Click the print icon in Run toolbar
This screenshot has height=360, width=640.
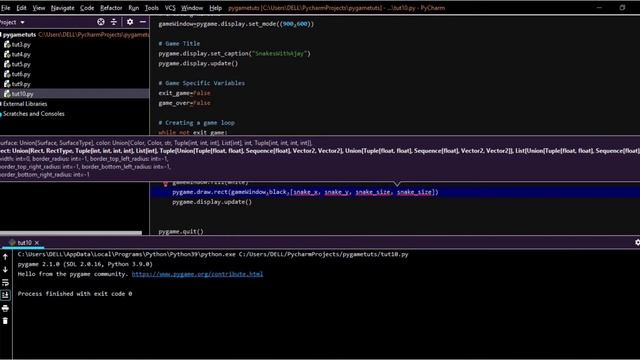click(x=5, y=308)
